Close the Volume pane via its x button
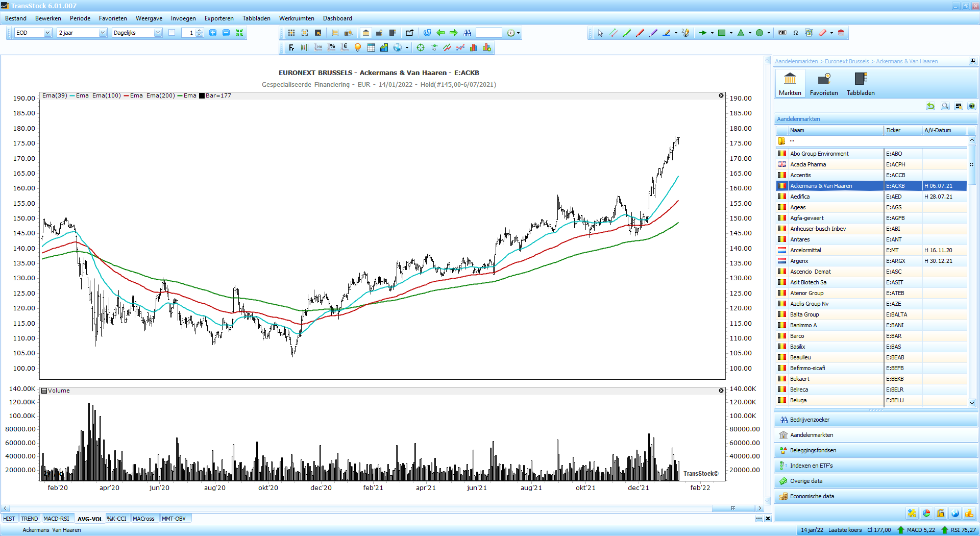The width and height of the screenshot is (980, 536). pyautogui.click(x=721, y=391)
